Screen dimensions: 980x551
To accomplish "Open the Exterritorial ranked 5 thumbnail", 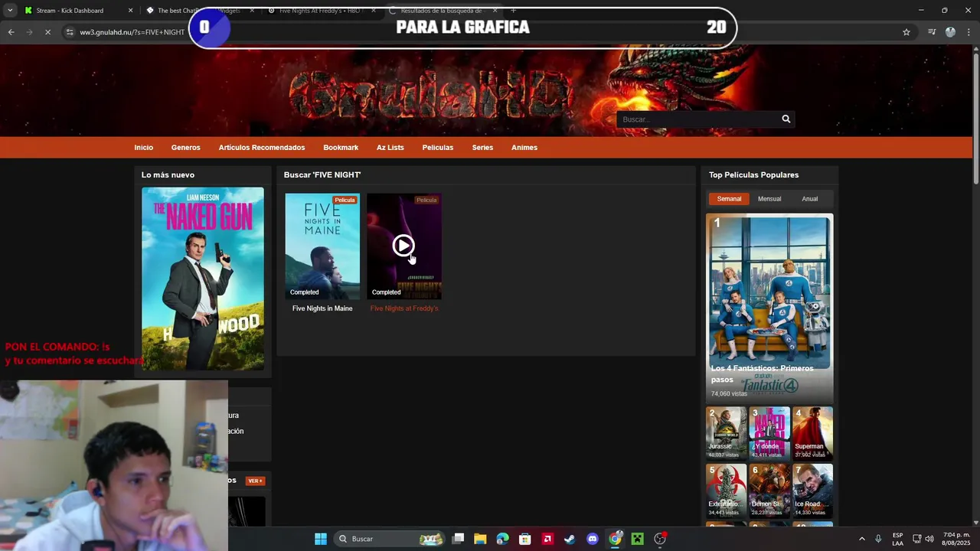I will [726, 491].
